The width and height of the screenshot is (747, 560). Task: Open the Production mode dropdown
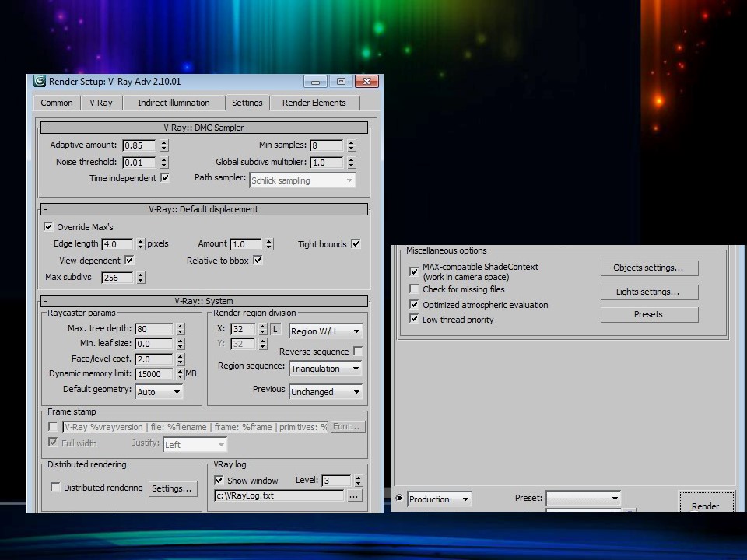pos(439,499)
